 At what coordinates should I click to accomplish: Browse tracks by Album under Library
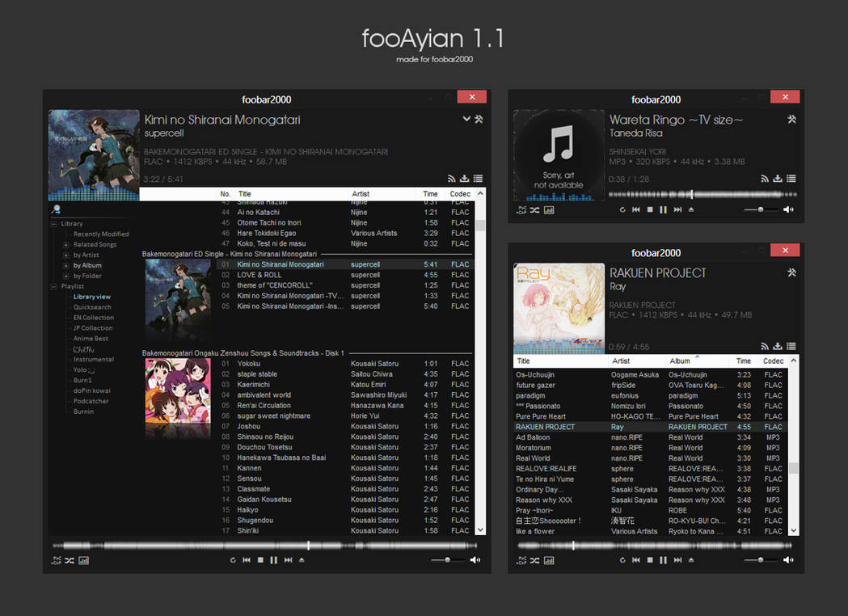86,265
